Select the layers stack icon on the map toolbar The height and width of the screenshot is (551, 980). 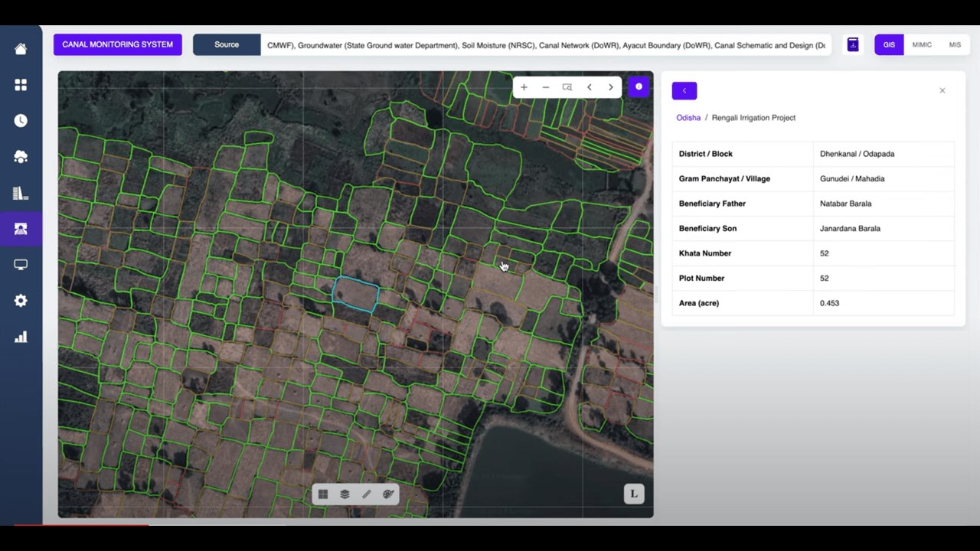coord(345,494)
